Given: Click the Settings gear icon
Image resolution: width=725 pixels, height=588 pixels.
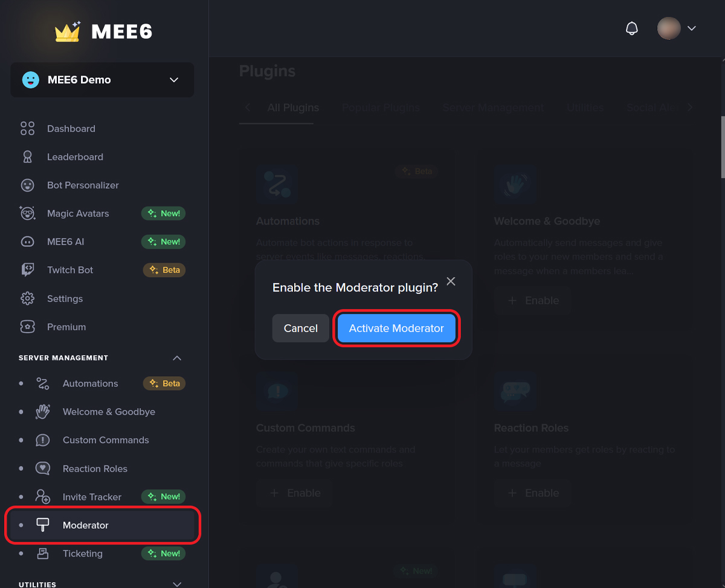Looking at the screenshot, I should click(x=27, y=299).
